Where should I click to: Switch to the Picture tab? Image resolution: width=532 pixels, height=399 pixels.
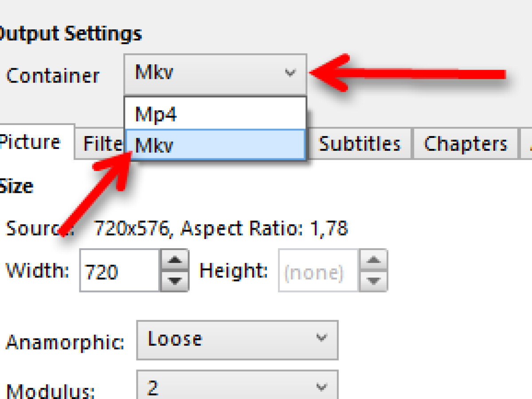30,142
